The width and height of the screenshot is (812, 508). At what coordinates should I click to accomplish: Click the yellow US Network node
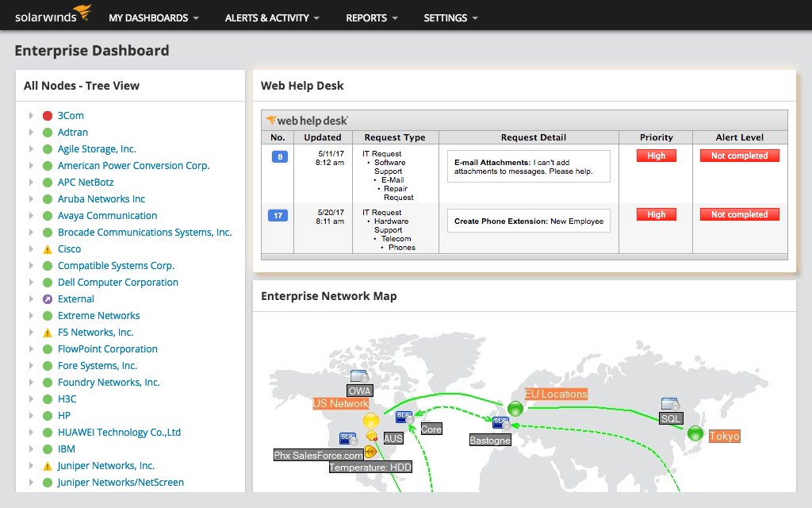coord(370,421)
